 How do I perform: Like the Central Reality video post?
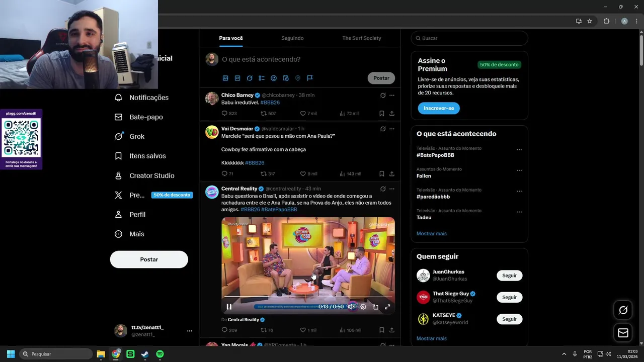click(x=303, y=330)
